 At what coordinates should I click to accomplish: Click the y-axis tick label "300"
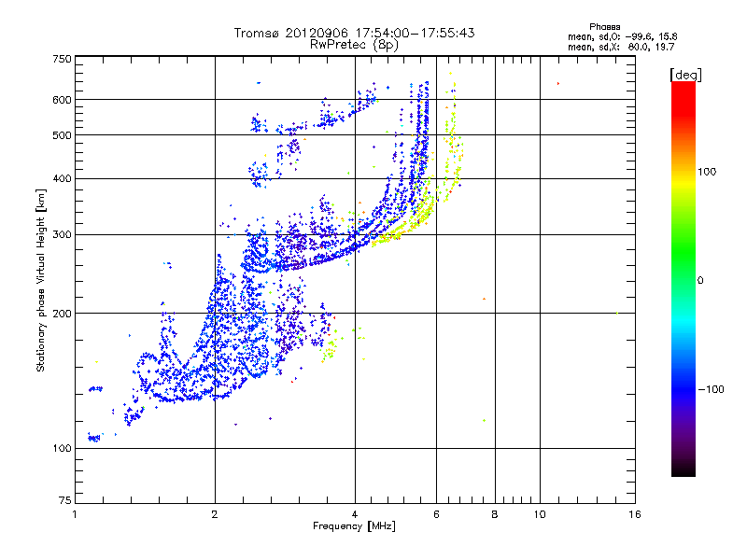click(62, 234)
